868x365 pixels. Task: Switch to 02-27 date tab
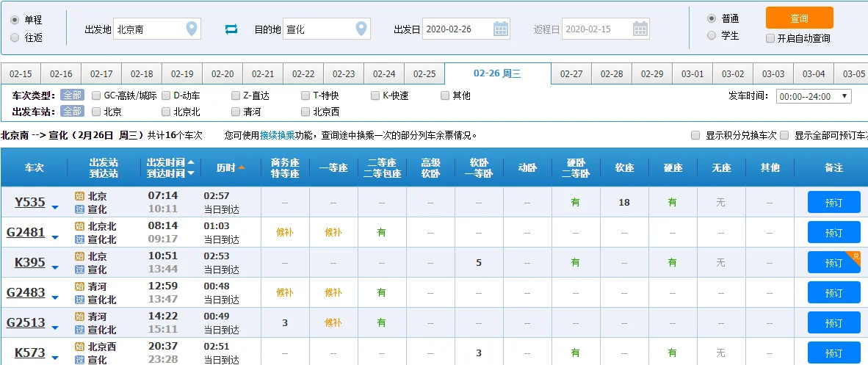pyautogui.click(x=571, y=73)
